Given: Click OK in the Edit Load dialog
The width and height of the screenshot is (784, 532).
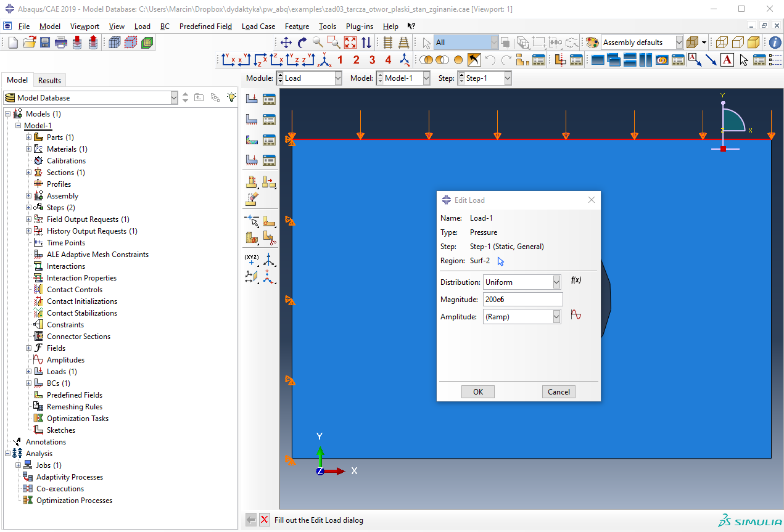Looking at the screenshot, I should 477,392.
